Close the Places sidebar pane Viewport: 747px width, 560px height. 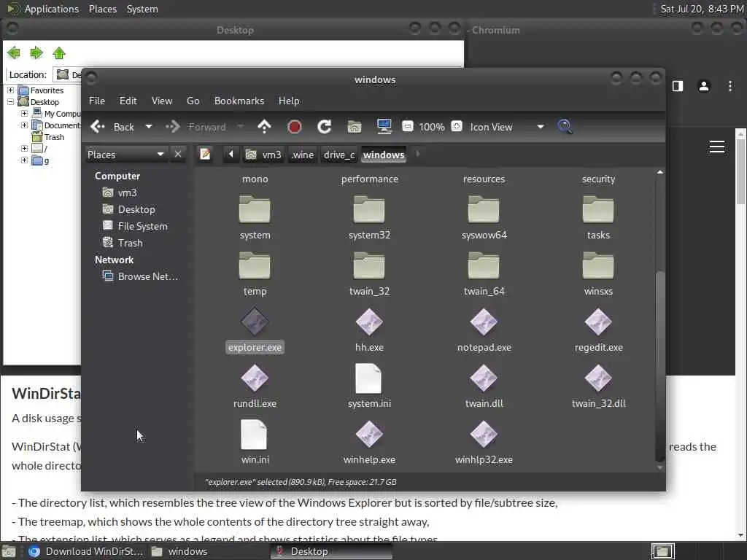[x=178, y=155]
